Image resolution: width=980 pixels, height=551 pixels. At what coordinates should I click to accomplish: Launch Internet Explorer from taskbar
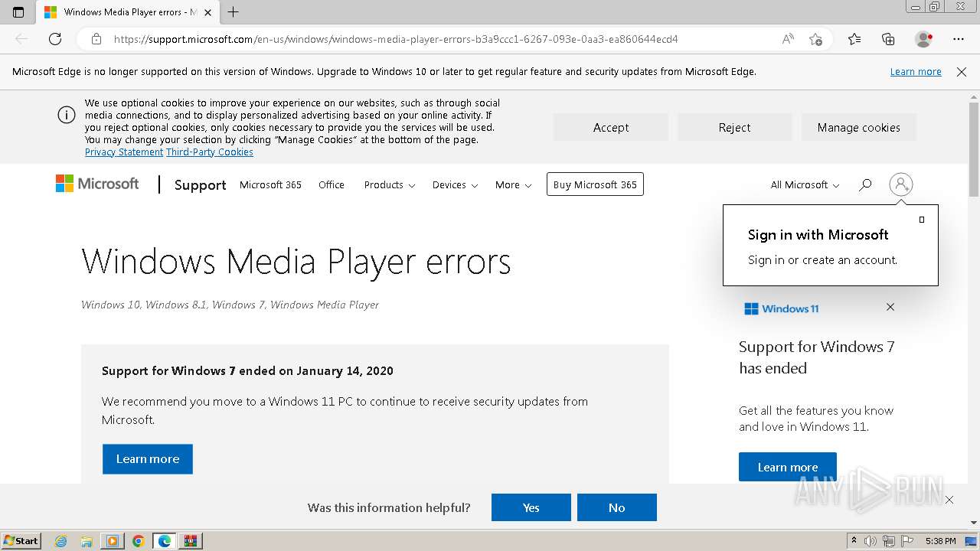(61, 541)
